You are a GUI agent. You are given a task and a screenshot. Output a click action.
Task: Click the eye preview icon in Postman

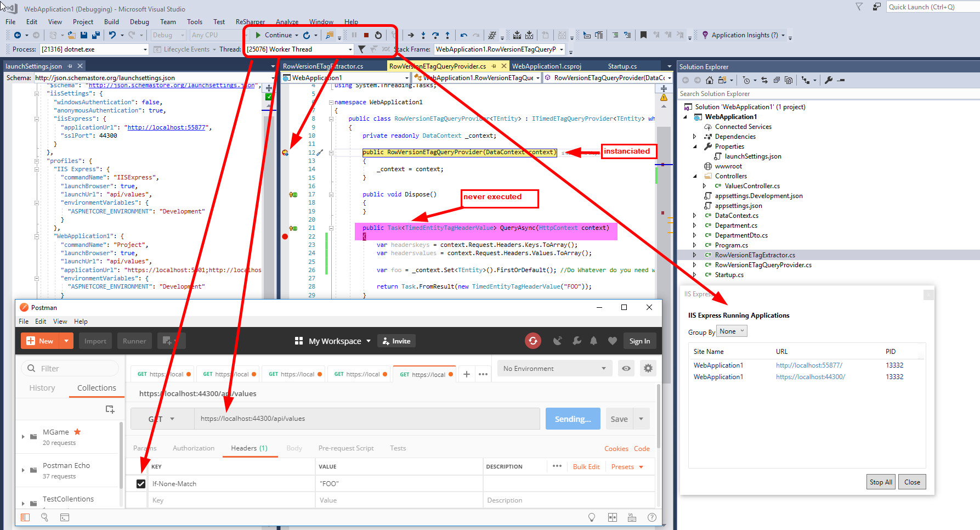click(626, 368)
